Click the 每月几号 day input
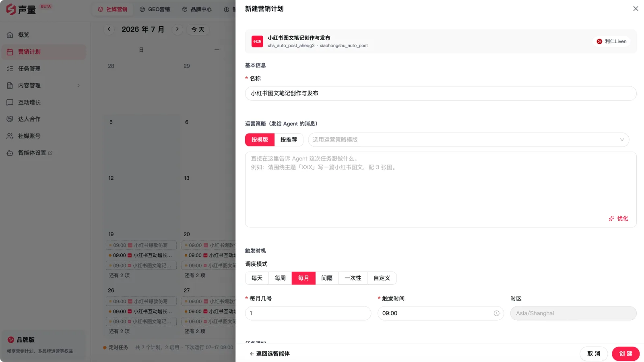The image size is (644, 362). pos(308,313)
